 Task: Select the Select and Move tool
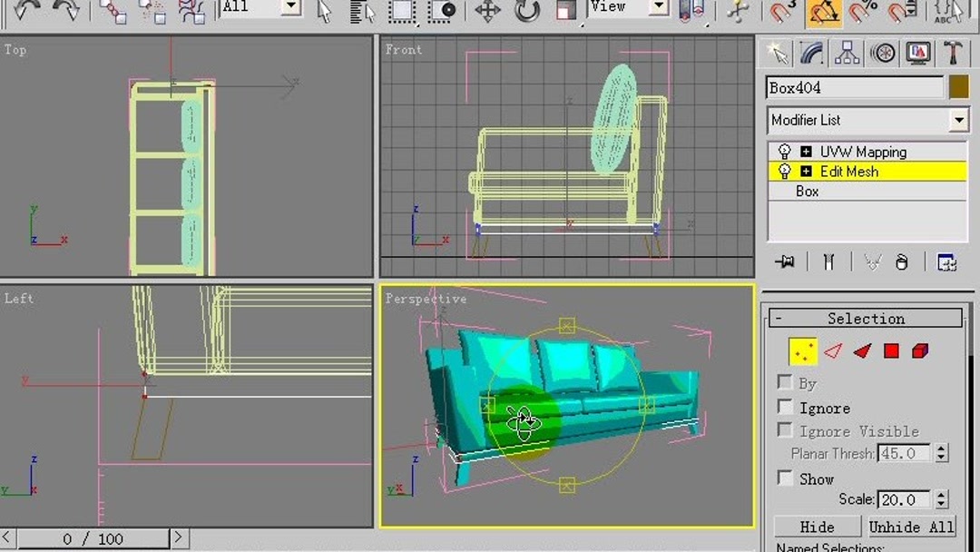pyautogui.click(x=486, y=11)
